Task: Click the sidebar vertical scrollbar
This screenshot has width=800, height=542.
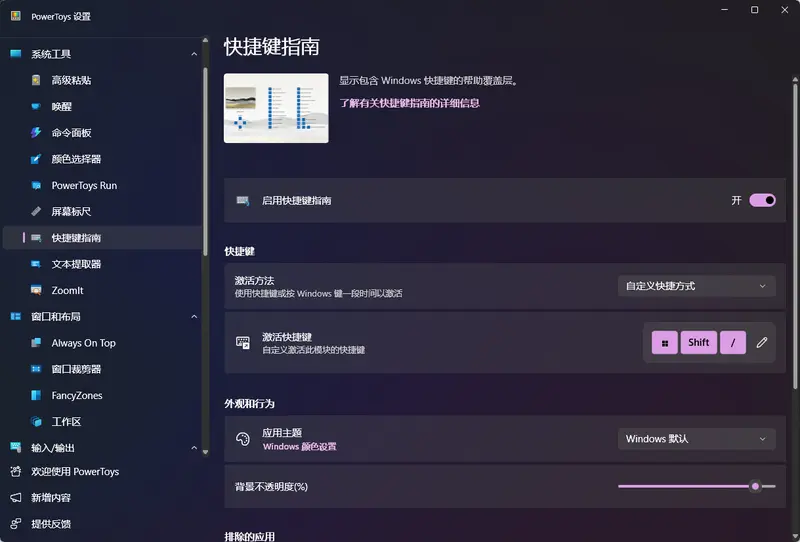Action: 205,161
